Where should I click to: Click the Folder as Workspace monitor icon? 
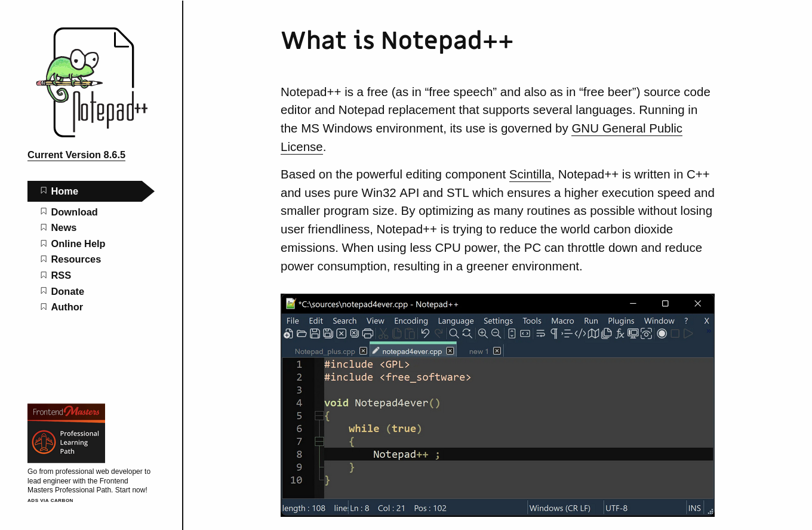pos(633,334)
